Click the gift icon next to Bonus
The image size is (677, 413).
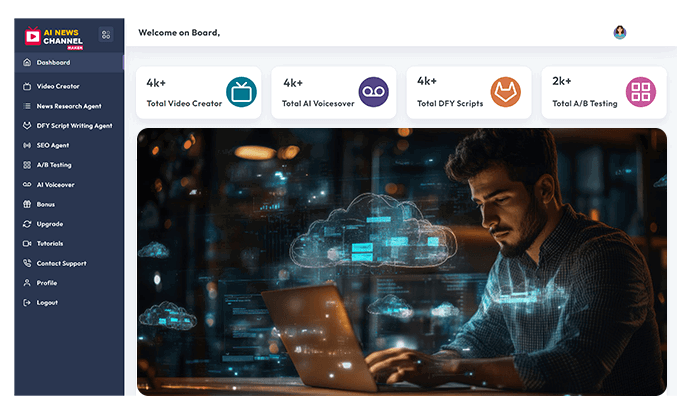28,204
